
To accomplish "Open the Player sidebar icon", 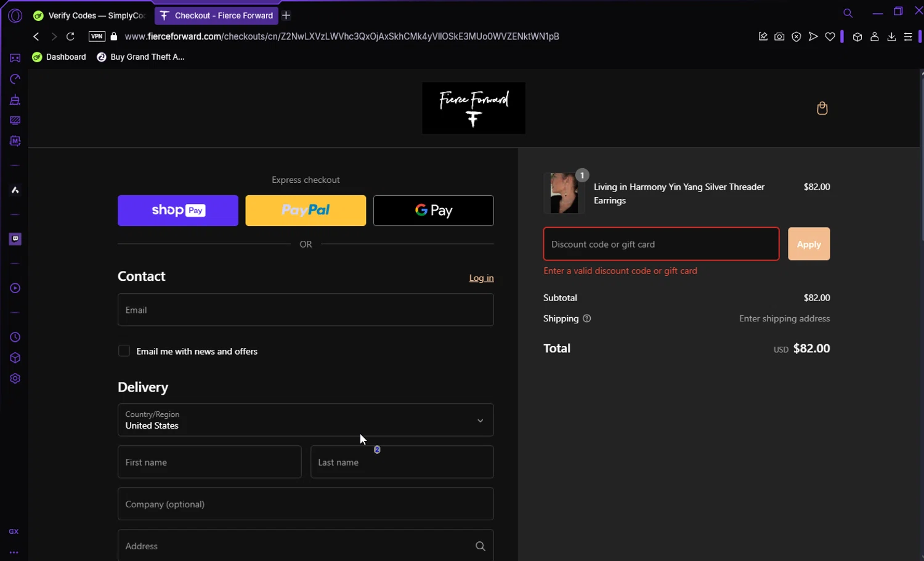I will click(15, 288).
